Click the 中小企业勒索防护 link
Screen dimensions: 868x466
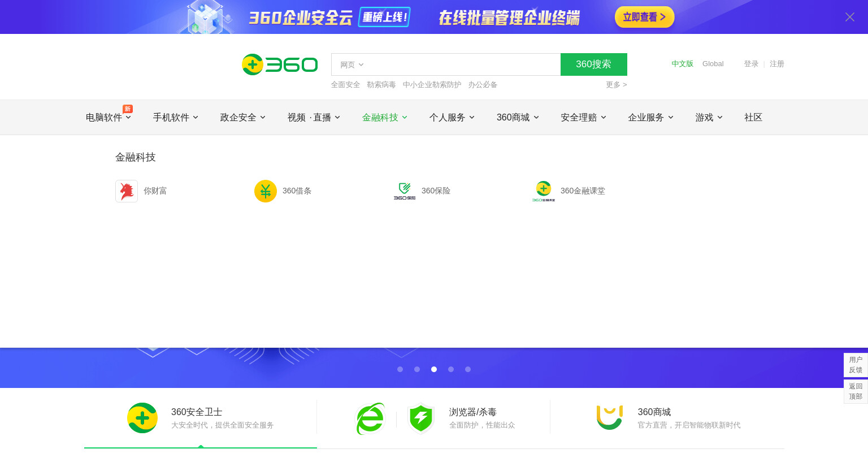click(432, 85)
